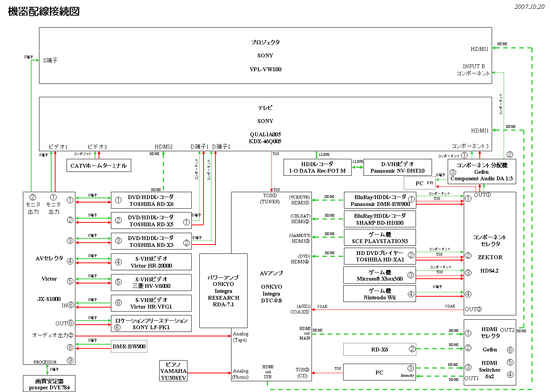The image size is (551, 392).
Task: Select the SONY QUALIA005 television block
Action: point(265,124)
